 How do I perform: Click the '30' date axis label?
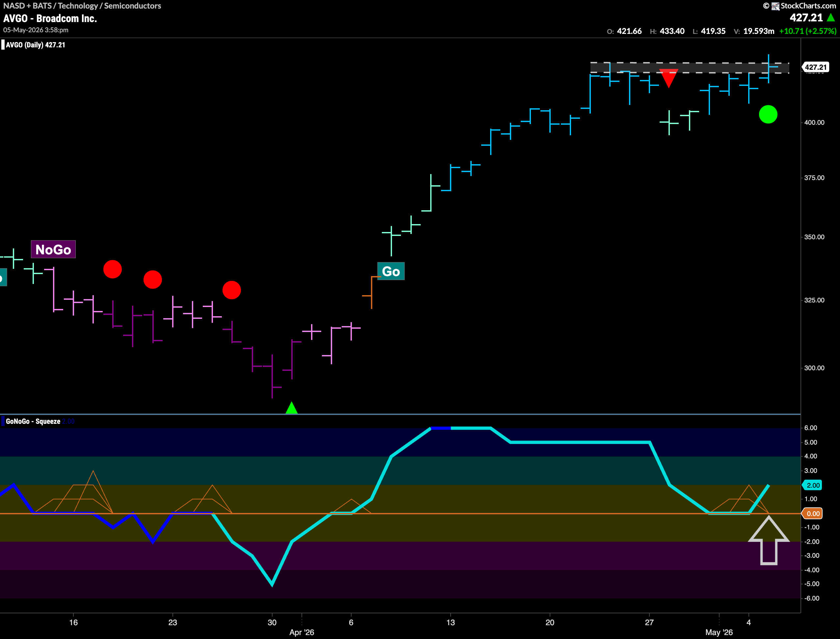click(x=272, y=622)
